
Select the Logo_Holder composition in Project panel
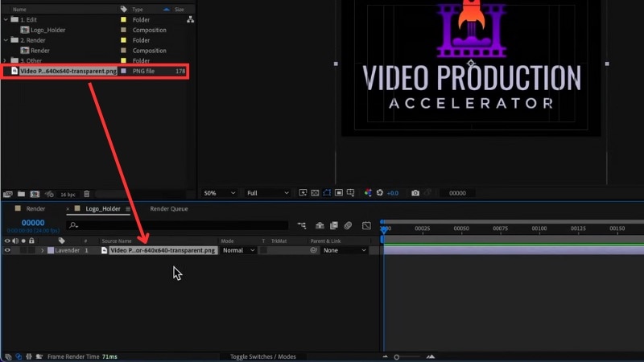click(47, 30)
